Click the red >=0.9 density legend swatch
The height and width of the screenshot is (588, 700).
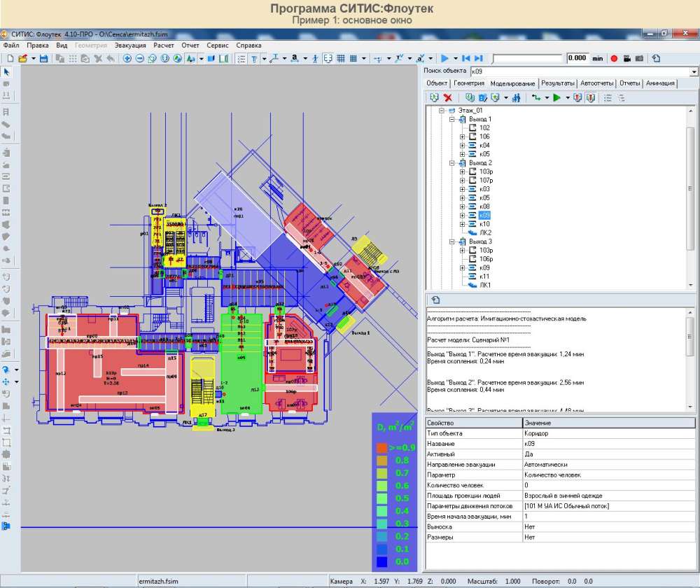click(382, 447)
